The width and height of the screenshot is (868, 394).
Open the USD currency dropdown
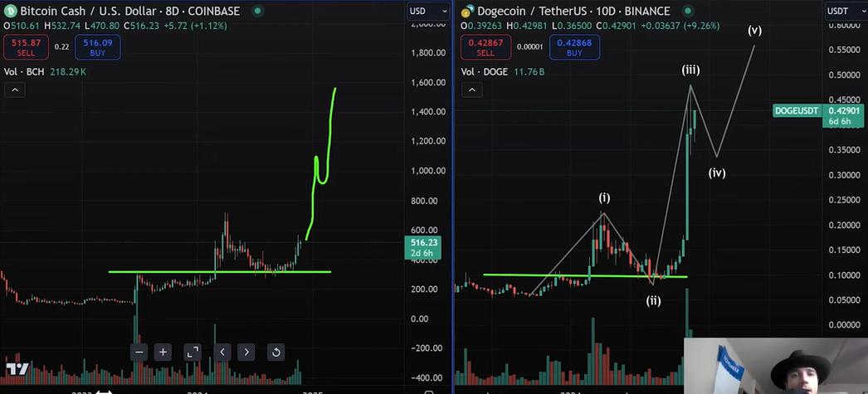pyautogui.click(x=428, y=11)
